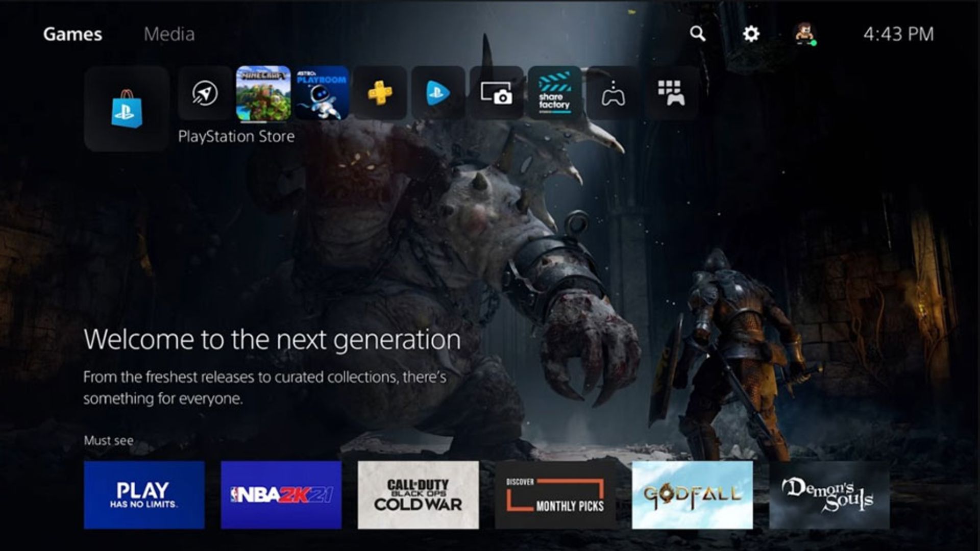Open the PlayStation Plus icon
This screenshot has width=980, height=551.
click(x=380, y=93)
